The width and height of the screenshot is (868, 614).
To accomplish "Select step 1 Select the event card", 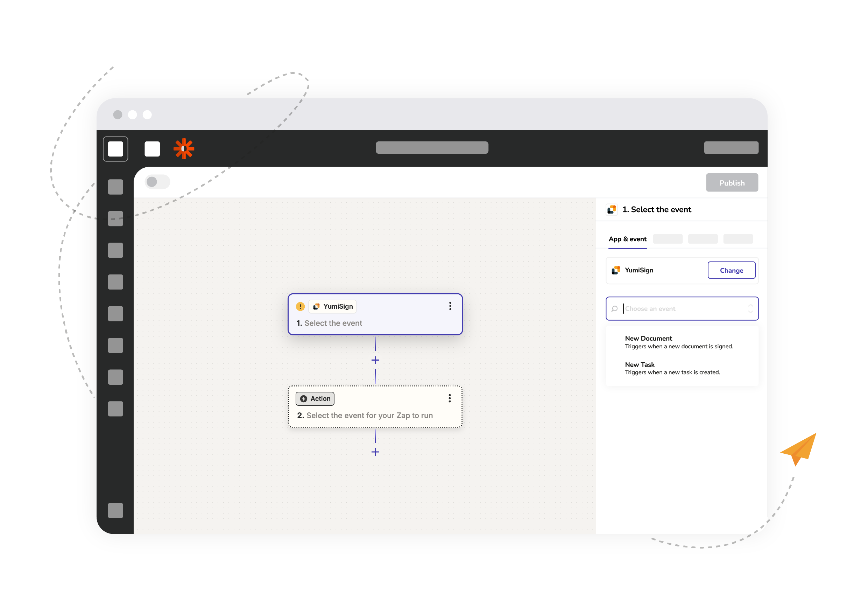I will [x=375, y=314].
